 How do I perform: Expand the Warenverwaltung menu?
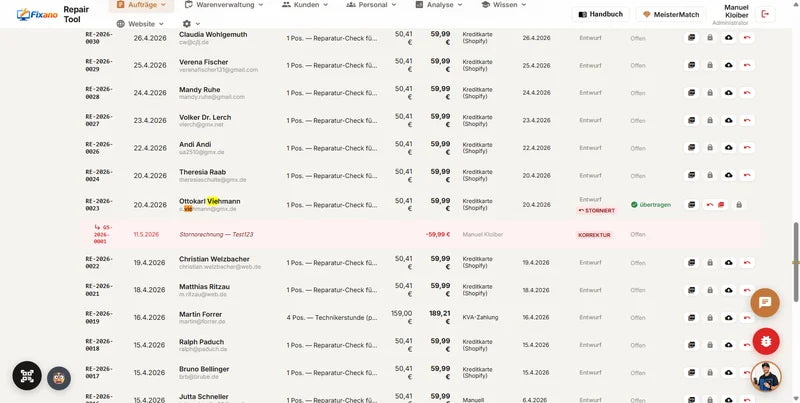coord(224,5)
